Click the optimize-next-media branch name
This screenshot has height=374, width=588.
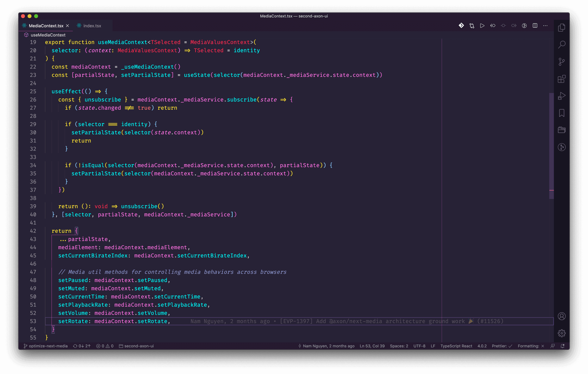(x=48, y=346)
